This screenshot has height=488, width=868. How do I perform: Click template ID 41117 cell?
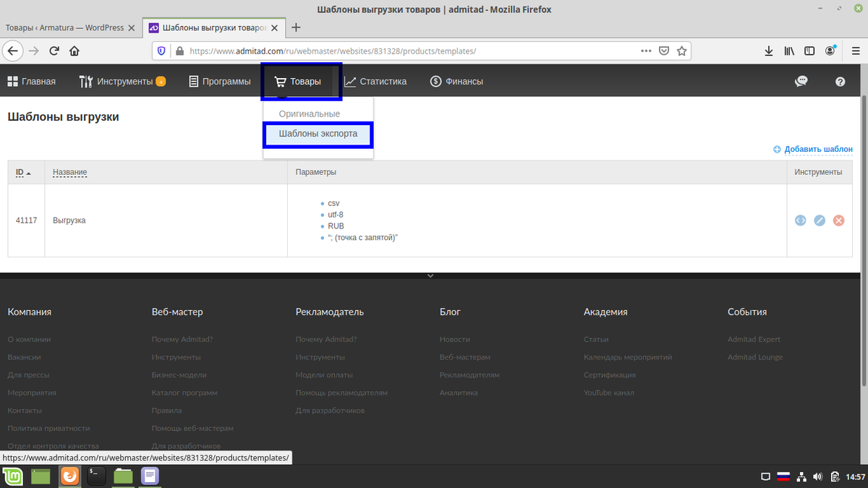pyautogui.click(x=26, y=221)
